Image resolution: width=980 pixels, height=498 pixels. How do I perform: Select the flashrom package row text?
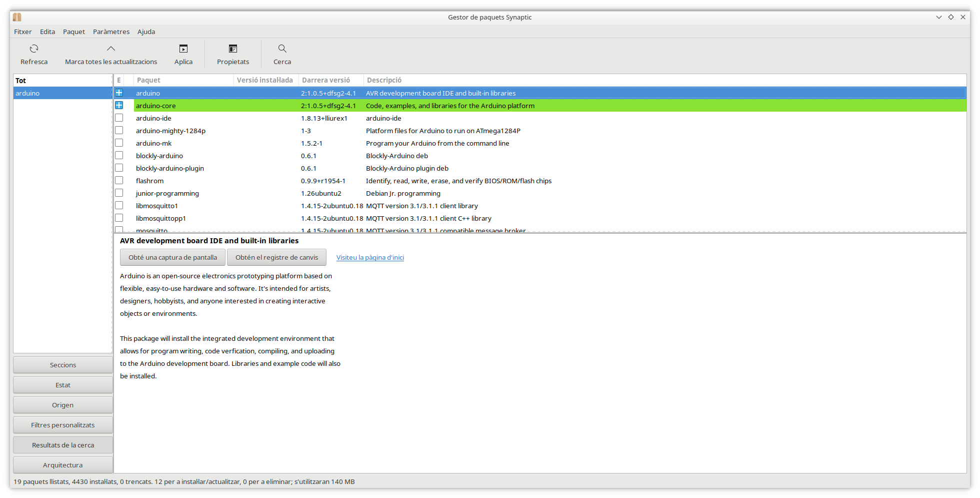(x=149, y=181)
